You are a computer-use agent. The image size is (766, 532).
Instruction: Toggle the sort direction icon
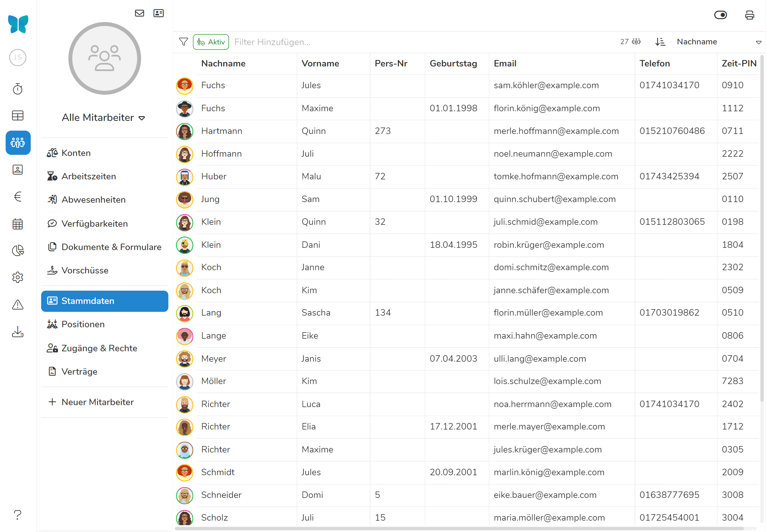point(660,42)
